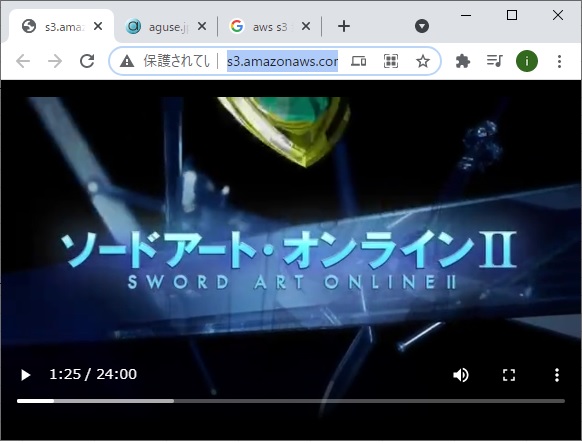The image size is (582, 443).
Task: Close the aguse.jp tab
Action: click(202, 26)
